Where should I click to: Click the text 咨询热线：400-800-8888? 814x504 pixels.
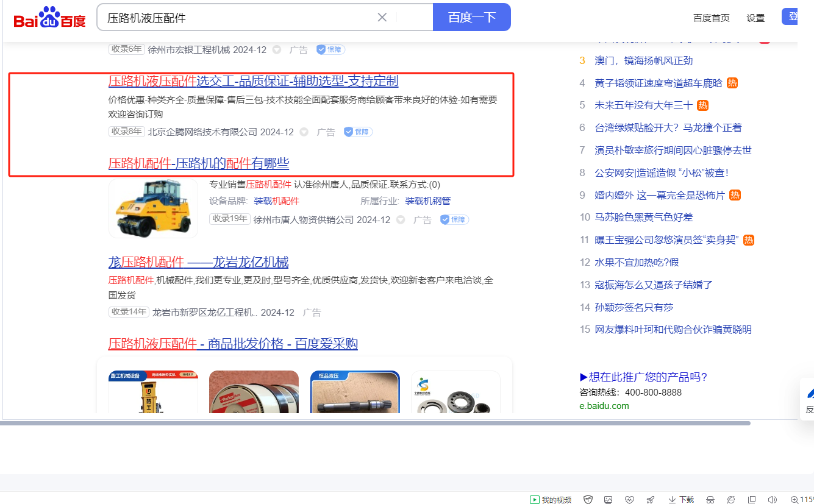click(x=630, y=392)
